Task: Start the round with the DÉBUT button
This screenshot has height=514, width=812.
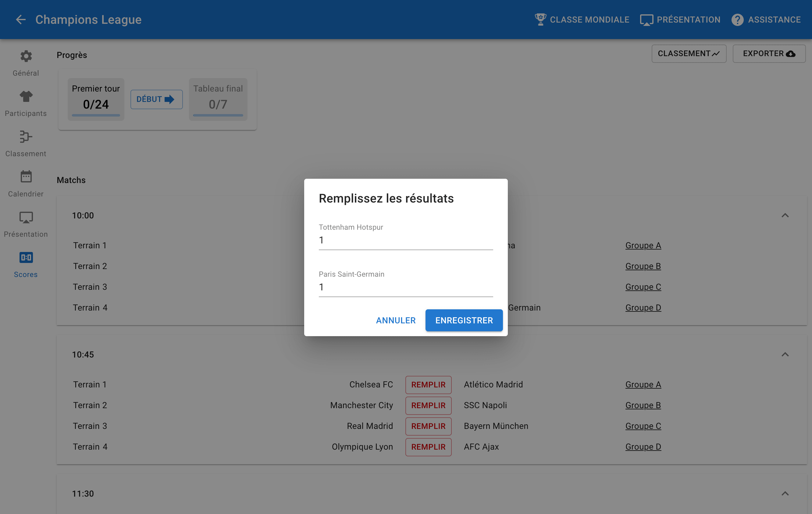Action: tap(156, 99)
